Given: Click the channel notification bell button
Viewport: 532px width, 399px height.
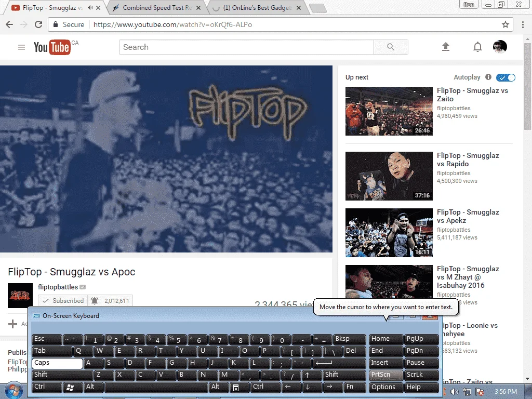Looking at the screenshot, I should pos(95,301).
